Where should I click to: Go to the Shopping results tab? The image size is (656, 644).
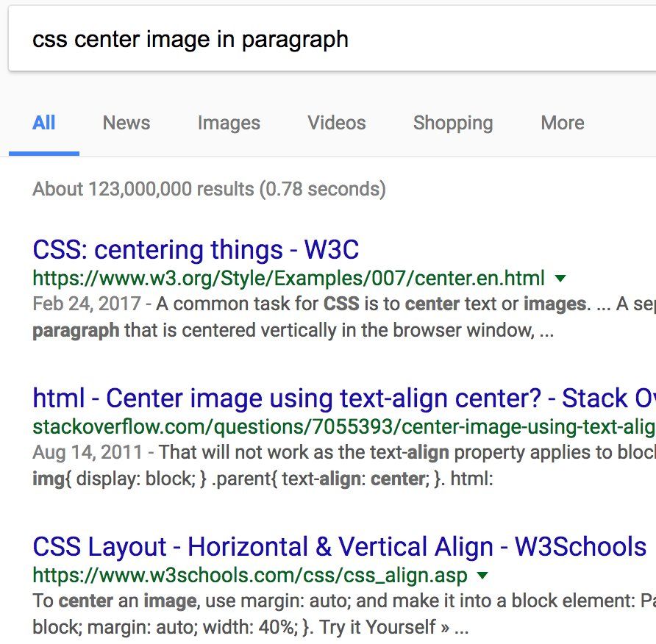coord(453,124)
